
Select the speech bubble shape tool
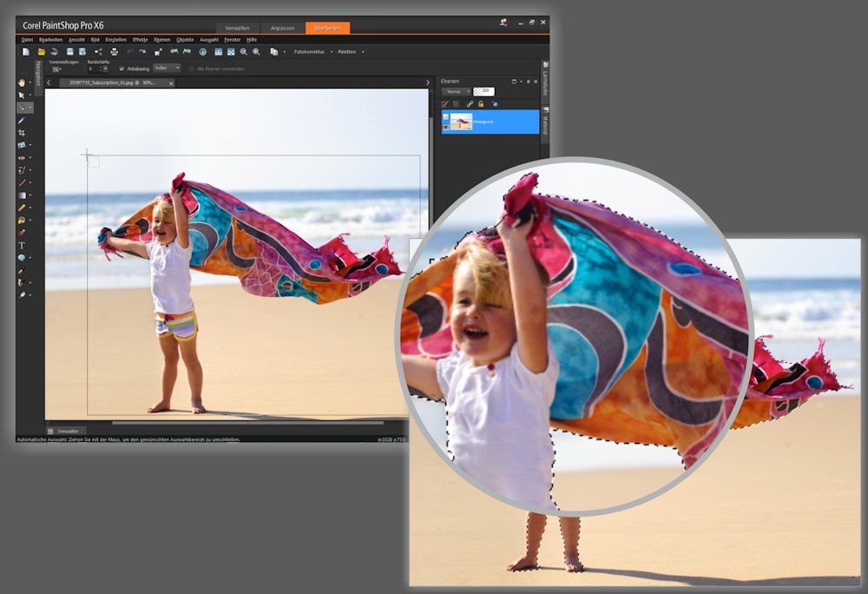pos(22,258)
